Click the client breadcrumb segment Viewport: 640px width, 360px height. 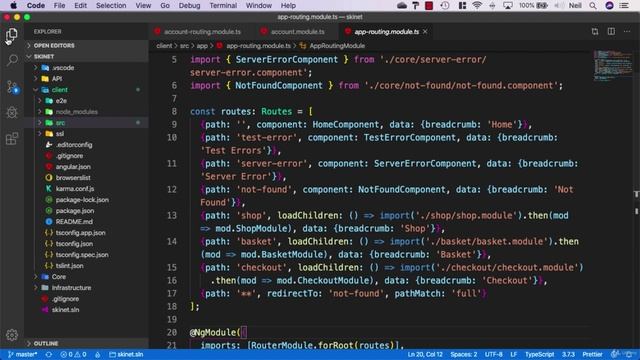pos(164,46)
